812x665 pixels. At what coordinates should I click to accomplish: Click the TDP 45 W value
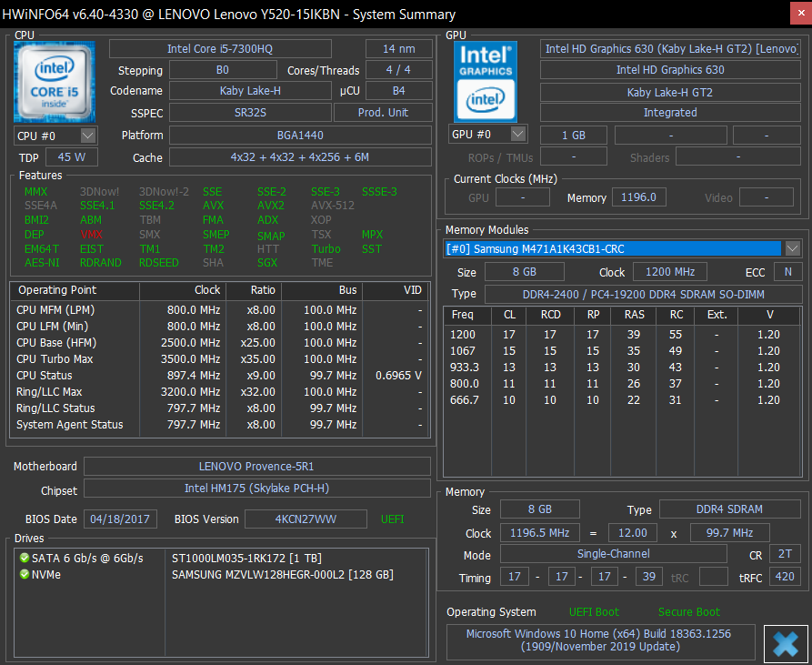tap(72, 157)
